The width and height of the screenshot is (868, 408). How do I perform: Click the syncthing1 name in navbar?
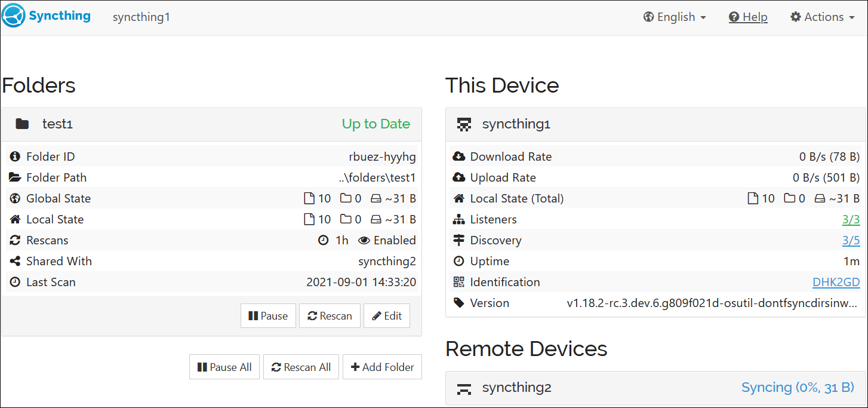141,17
